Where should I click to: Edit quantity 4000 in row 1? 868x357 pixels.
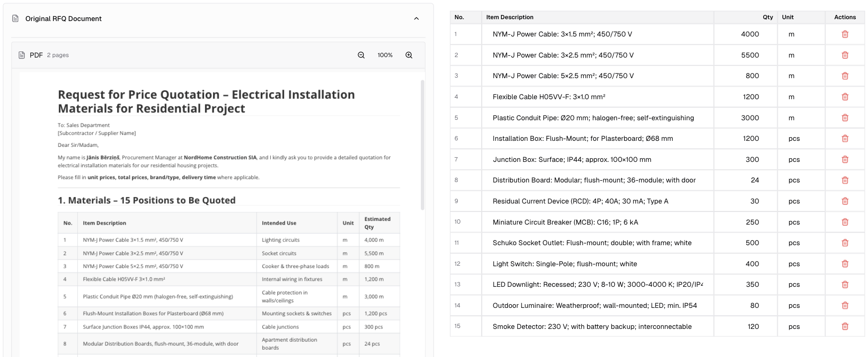745,34
